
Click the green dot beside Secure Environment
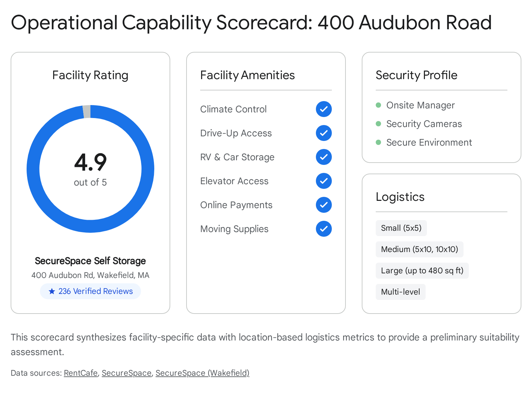coord(378,143)
